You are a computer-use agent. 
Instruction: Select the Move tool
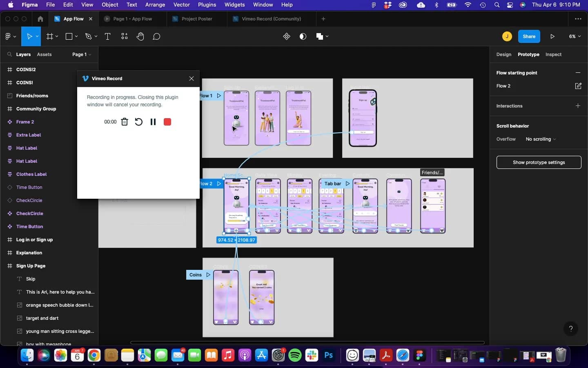pos(29,36)
